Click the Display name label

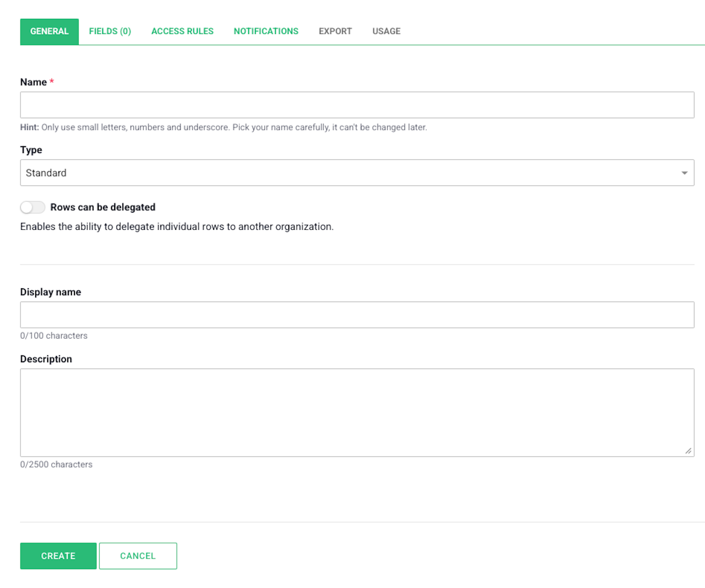pyautogui.click(x=50, y=292)
